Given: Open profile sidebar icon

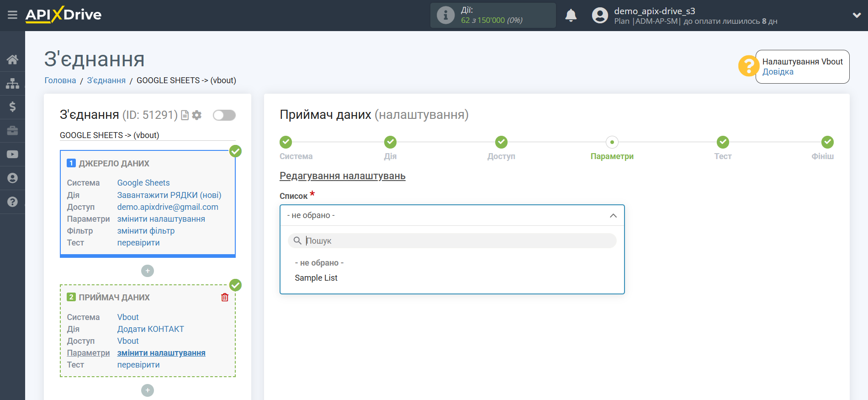Looking at the screenshot, I should [12, 178].
